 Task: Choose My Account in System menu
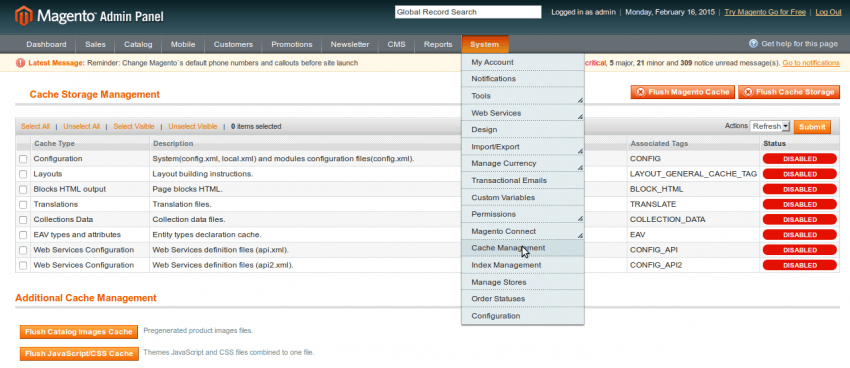pos(523,62)
